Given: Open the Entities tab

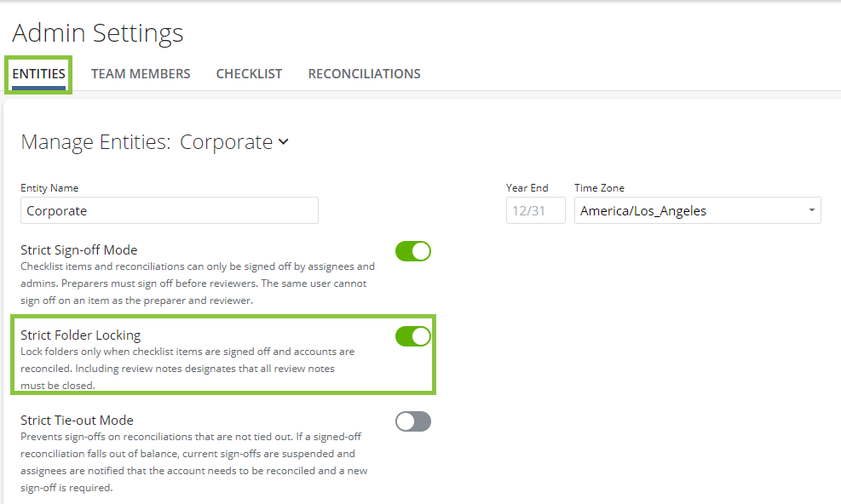Looking at the screenshot, I should (39, 74).
